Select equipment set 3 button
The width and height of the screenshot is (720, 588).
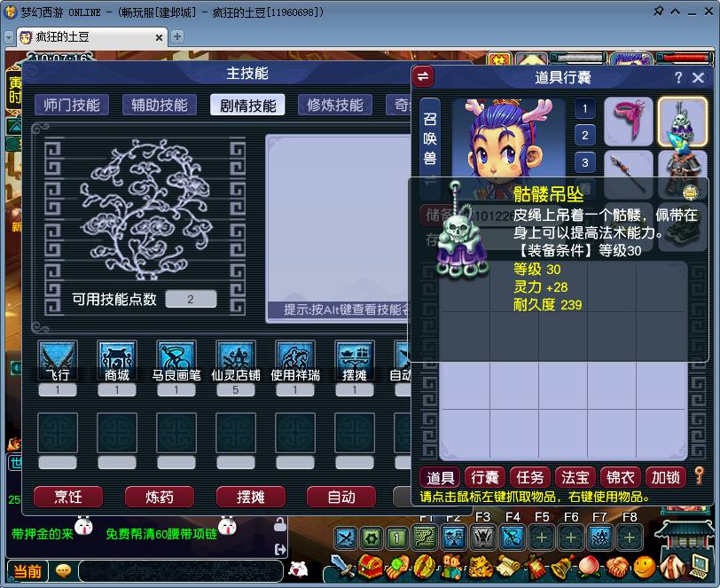pyautogui.click(x=585, y=162)
